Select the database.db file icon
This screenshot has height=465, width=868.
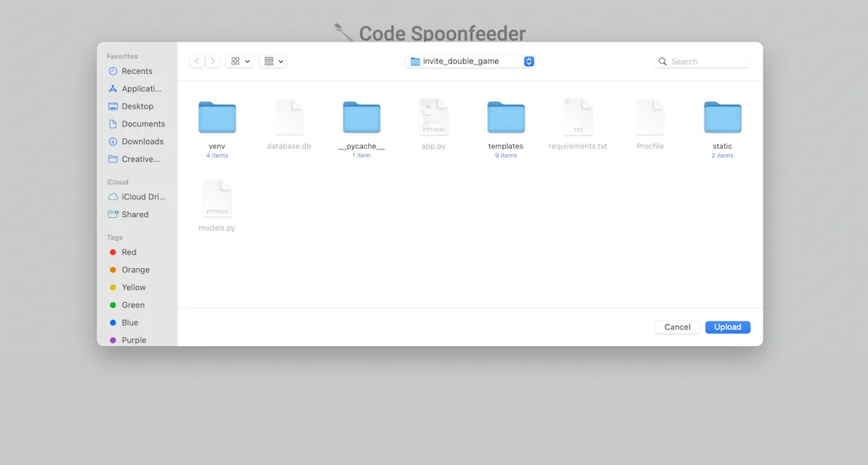point(290,117)
